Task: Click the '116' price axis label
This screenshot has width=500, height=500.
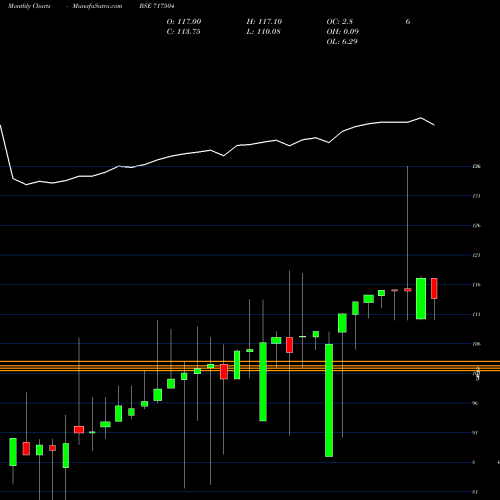Action: click(476, 285)
